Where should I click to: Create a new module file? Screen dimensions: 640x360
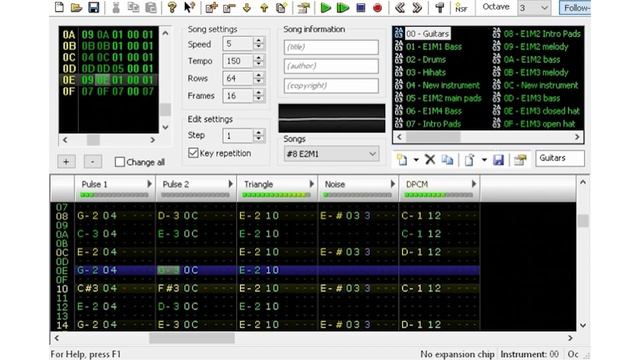pos(59,7)
